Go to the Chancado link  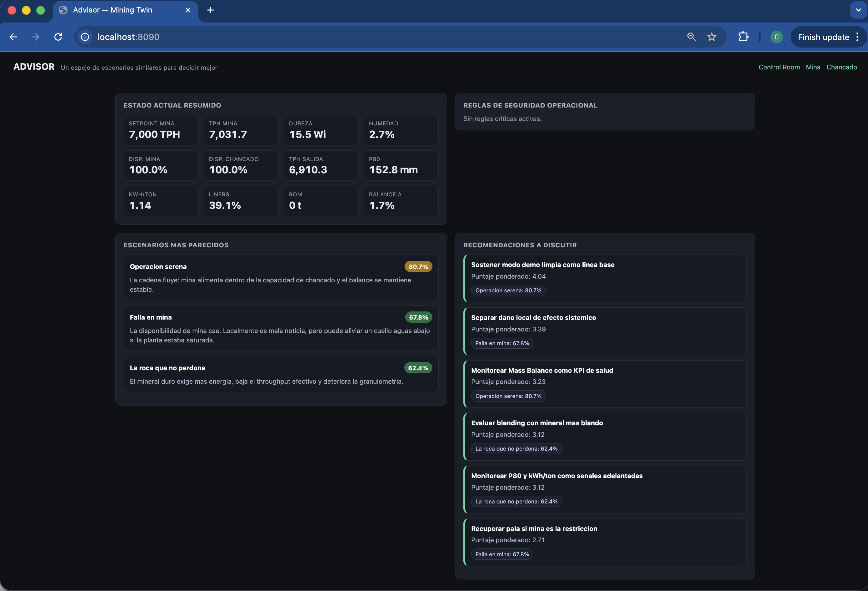click(x=841, y=67)
